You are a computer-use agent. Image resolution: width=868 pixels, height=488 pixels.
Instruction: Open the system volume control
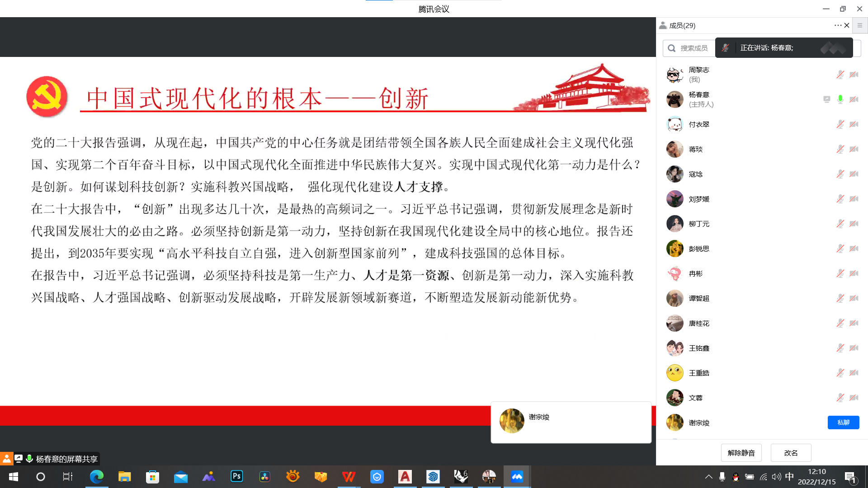coord(776,476)
